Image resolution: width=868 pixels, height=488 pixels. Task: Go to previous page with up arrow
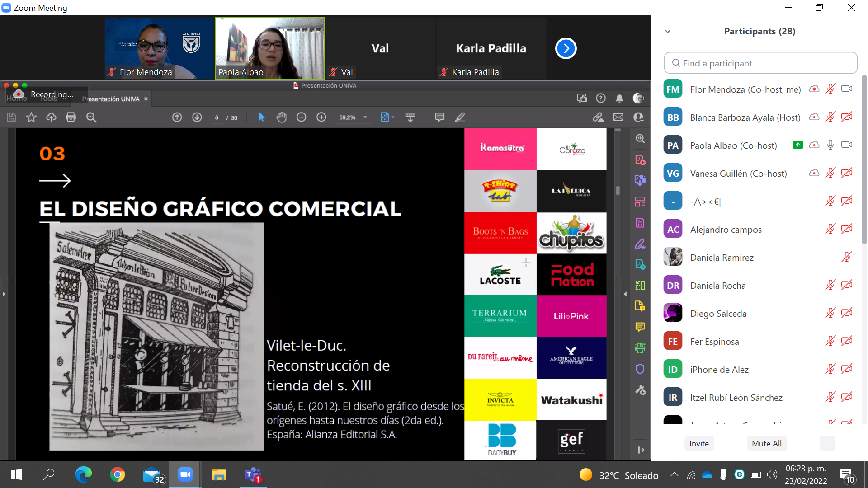(177, 117)
